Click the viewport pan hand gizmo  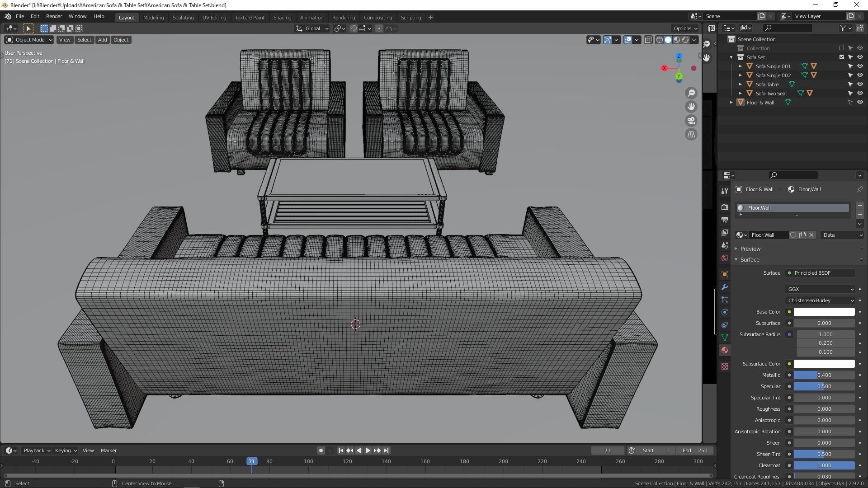(x=691, y=107)
